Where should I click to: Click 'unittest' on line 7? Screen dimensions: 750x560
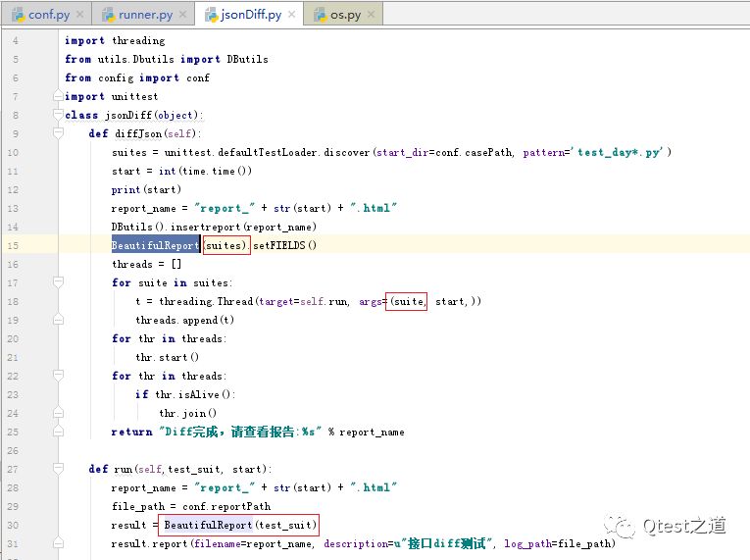coord(134,97)
